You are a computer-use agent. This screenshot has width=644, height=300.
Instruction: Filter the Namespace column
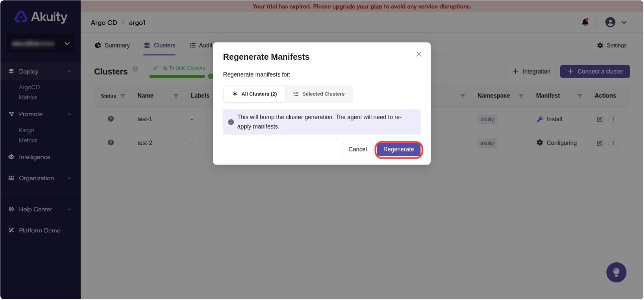(521, 96)
